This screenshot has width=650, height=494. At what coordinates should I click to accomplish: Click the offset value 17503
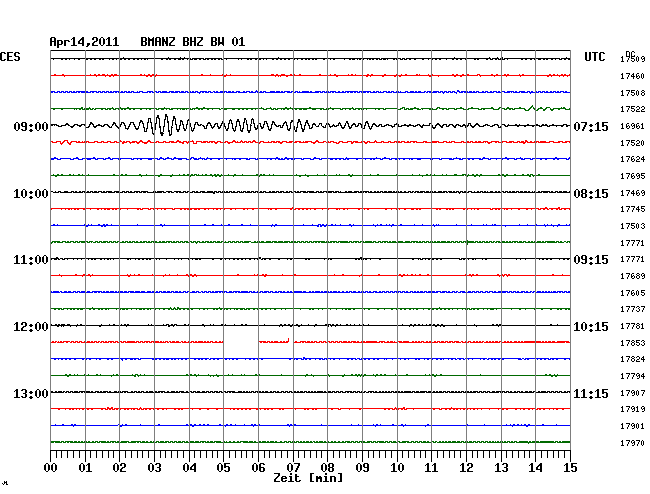(x=633, y=226)
